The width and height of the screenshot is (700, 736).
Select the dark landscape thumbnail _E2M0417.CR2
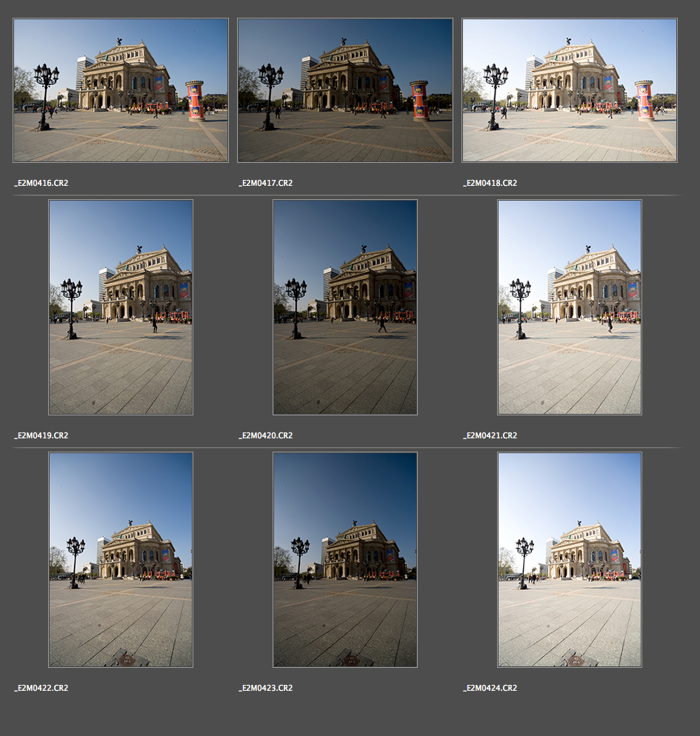point(345,90)
